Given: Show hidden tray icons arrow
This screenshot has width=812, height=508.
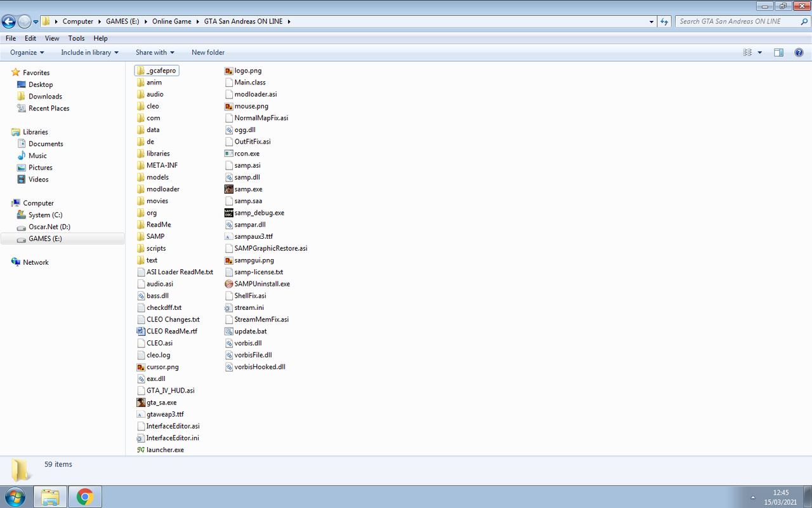Looking at the screenshot, I should (753, 497).
